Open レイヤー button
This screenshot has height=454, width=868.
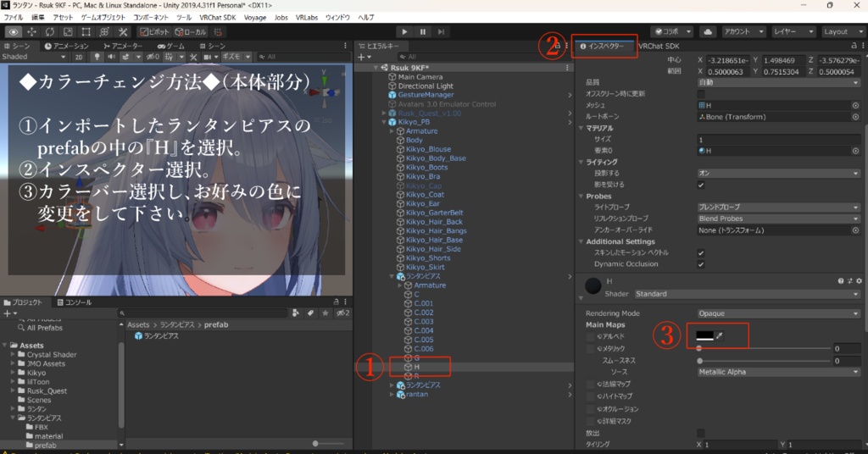(x=793, y=31)
